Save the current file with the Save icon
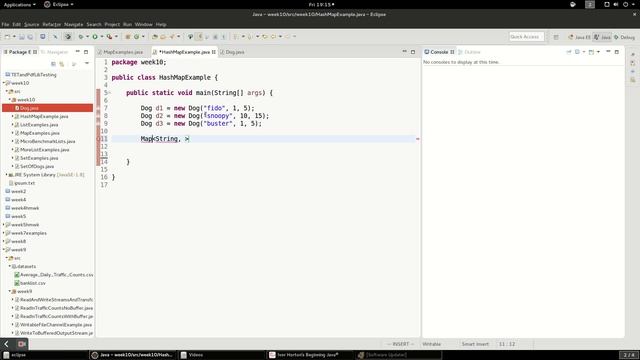Image resolution: width=640 pixels, height=360 pixels. (22, 37)
